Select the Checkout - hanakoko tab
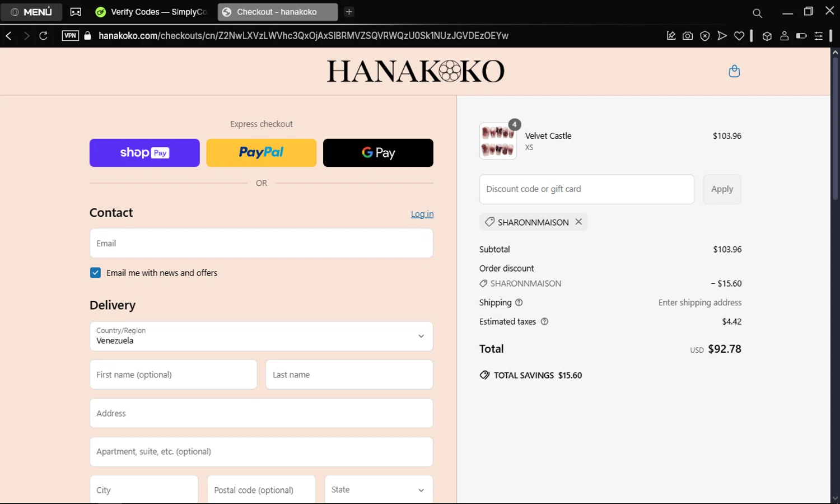 point(277,12)
